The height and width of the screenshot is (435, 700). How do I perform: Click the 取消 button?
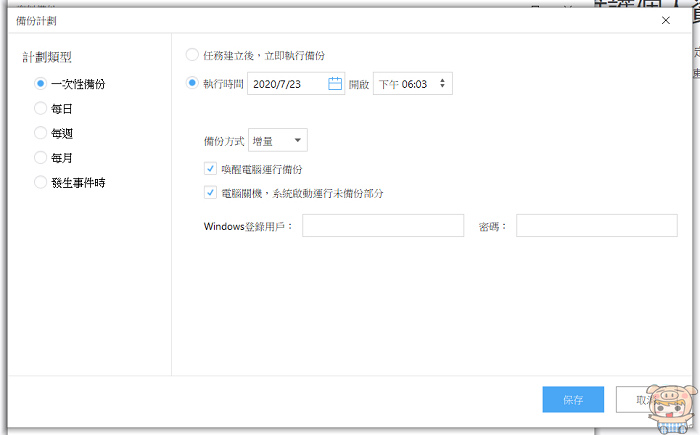(644, 400)
